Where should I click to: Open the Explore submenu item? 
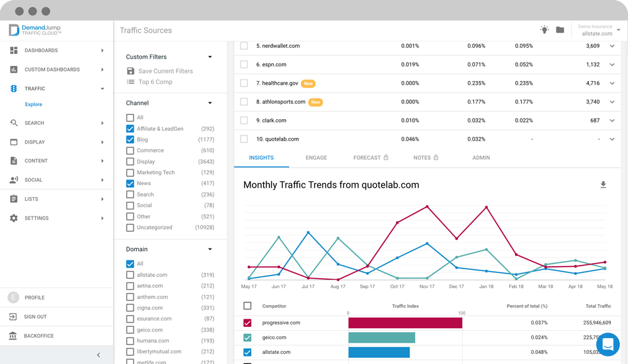pos(34,105)
